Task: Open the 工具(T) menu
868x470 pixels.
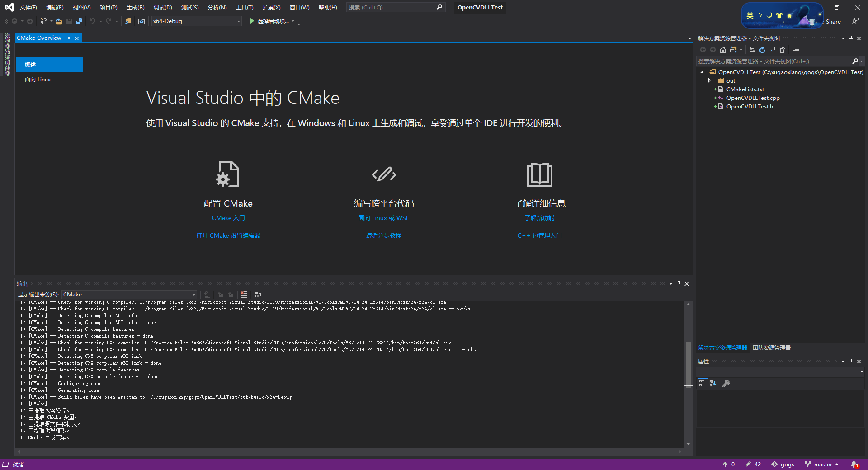Action: point(245,7)
